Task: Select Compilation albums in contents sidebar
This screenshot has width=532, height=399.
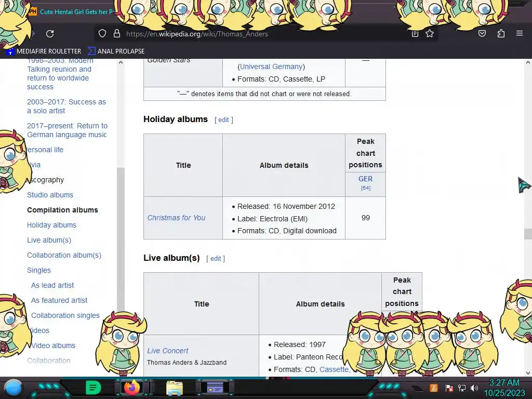Action: coord(62,210)
